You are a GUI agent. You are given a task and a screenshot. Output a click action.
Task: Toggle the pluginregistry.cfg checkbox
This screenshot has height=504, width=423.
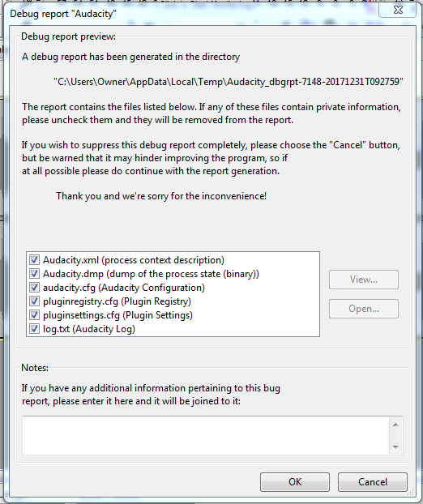pyautogui.click(x=34, y=301)
